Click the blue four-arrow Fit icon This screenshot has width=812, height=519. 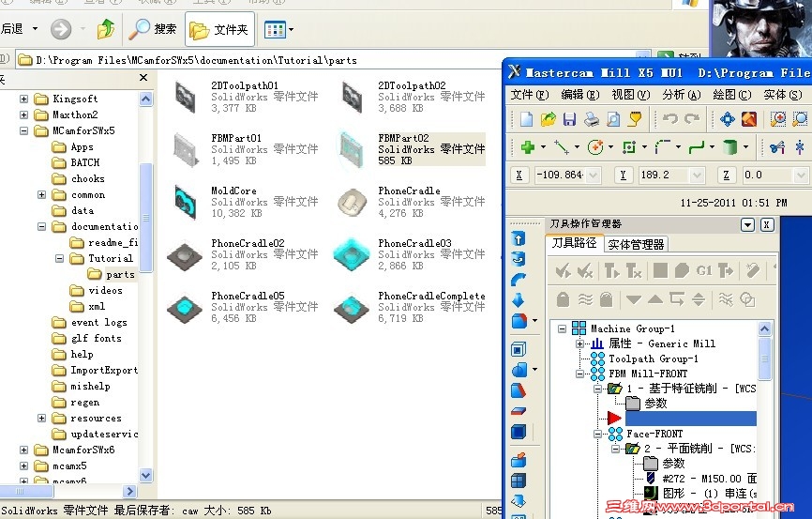tap(727, 119)
